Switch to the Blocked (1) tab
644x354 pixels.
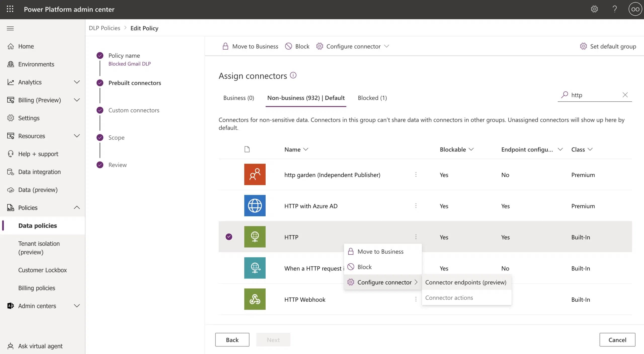click(x=372, y=98)
